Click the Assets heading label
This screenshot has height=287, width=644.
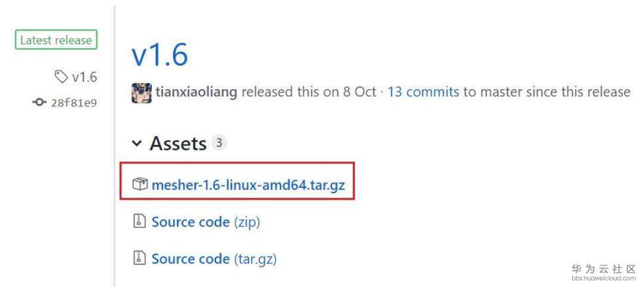[178, 144]
